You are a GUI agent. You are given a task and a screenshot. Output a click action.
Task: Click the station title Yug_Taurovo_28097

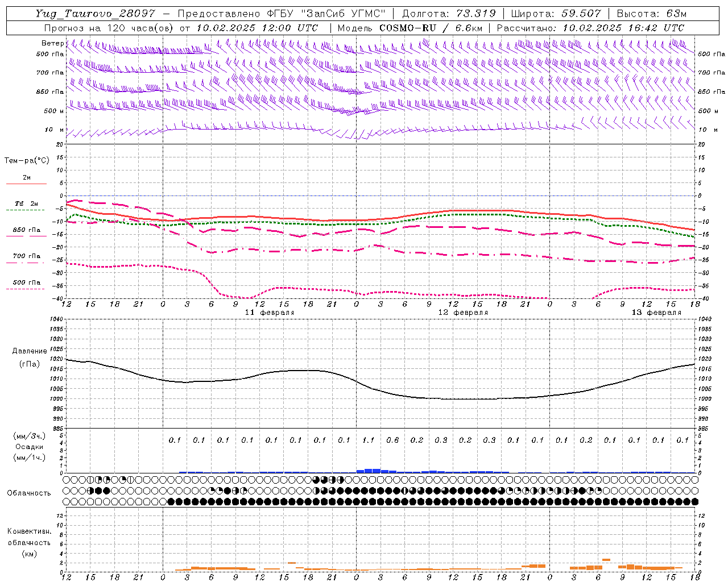95,14
